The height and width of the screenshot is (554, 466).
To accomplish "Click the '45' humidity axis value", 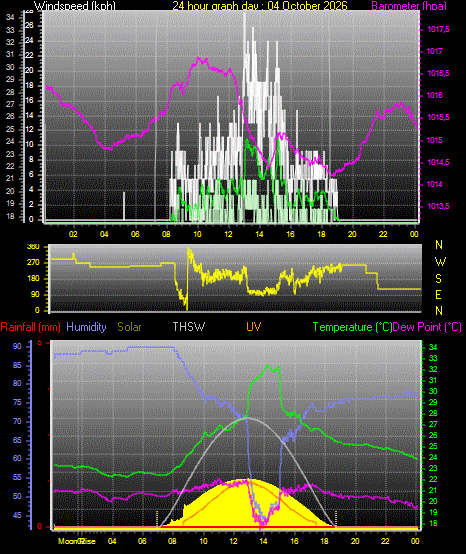I will pos(17,515).
